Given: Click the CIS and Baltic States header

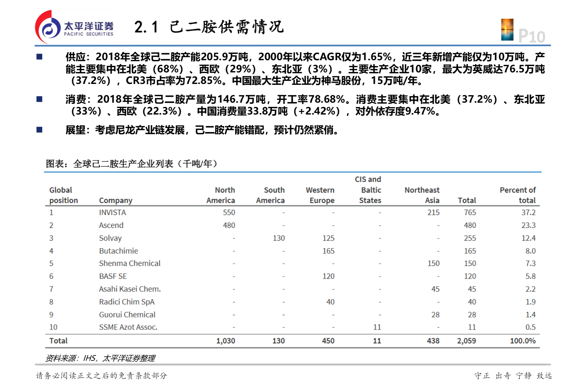Looking at the screenshot, I should coord(368,190).
